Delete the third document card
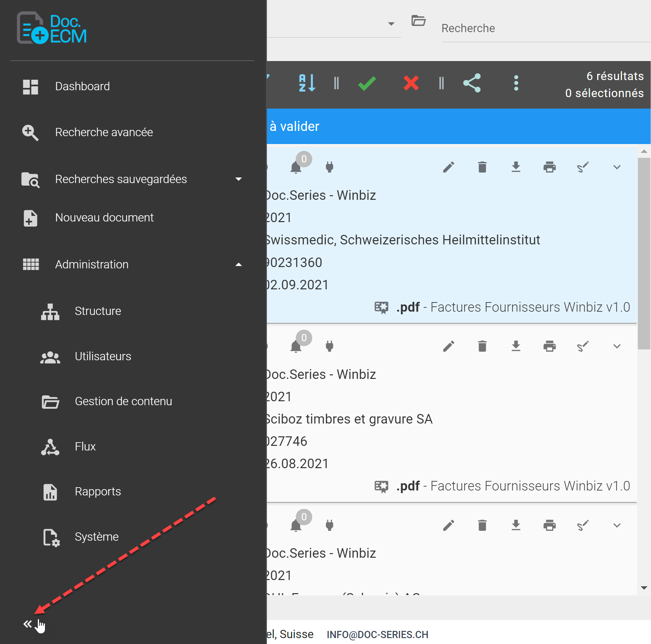 tap(482, 525)
